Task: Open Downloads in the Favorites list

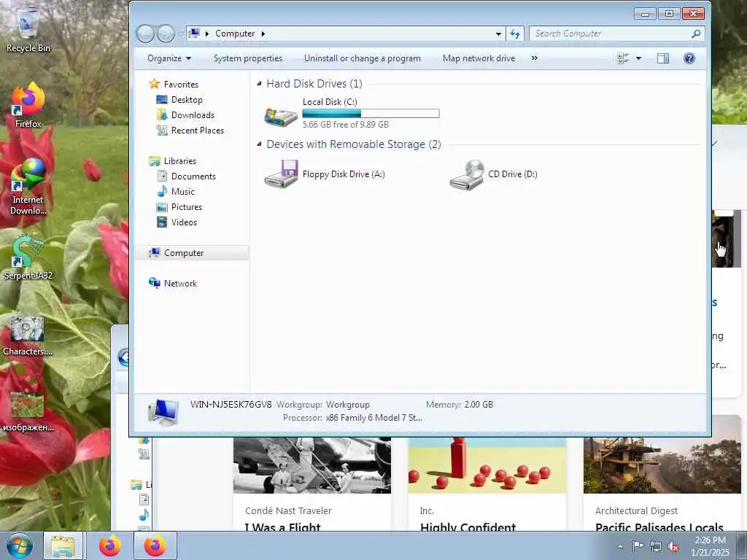Action: click(x=193, y=114)
